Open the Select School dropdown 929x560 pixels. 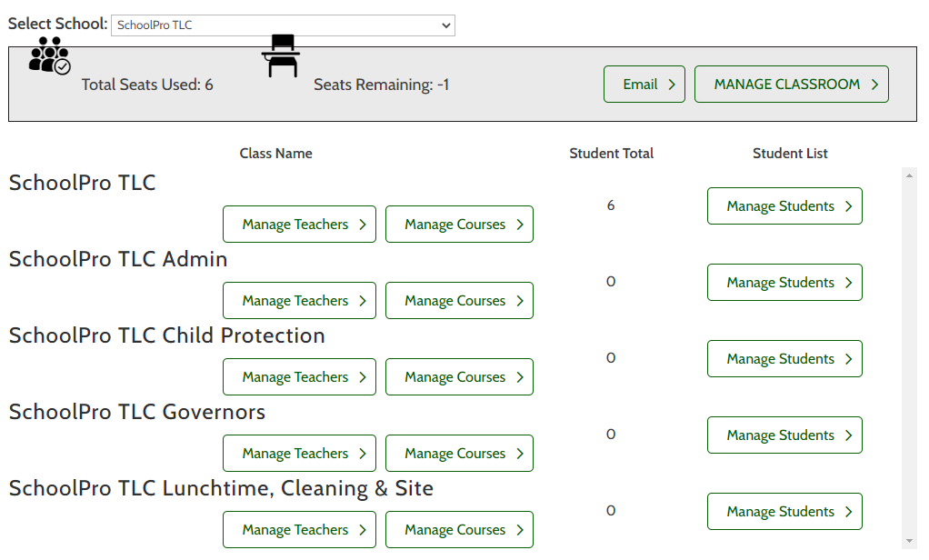tap(283, 25)
